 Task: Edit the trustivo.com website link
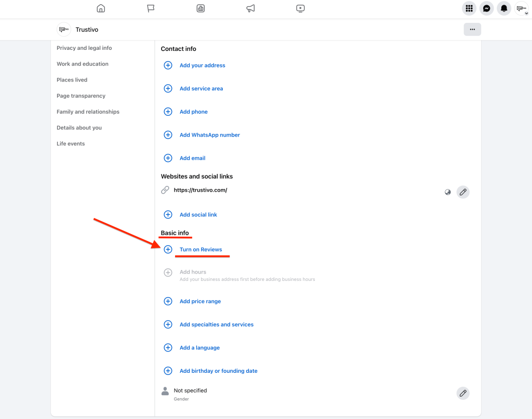tap(462, 192)
